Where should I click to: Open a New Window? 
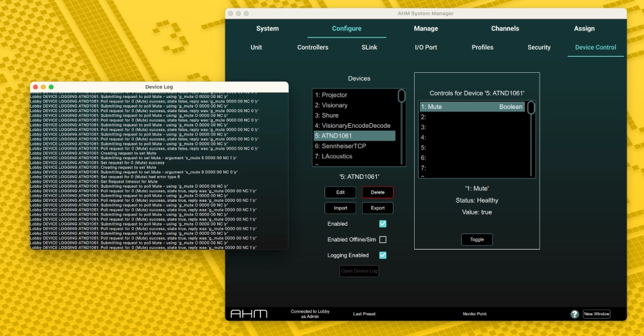tap(596, 314)
